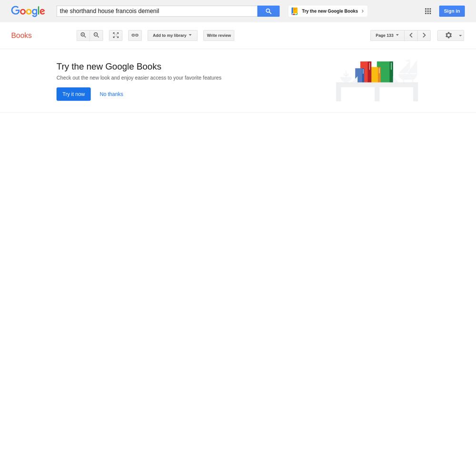Open the Google apps grid
The width and height of the screenshot is (476, 476).
(428, 11)
